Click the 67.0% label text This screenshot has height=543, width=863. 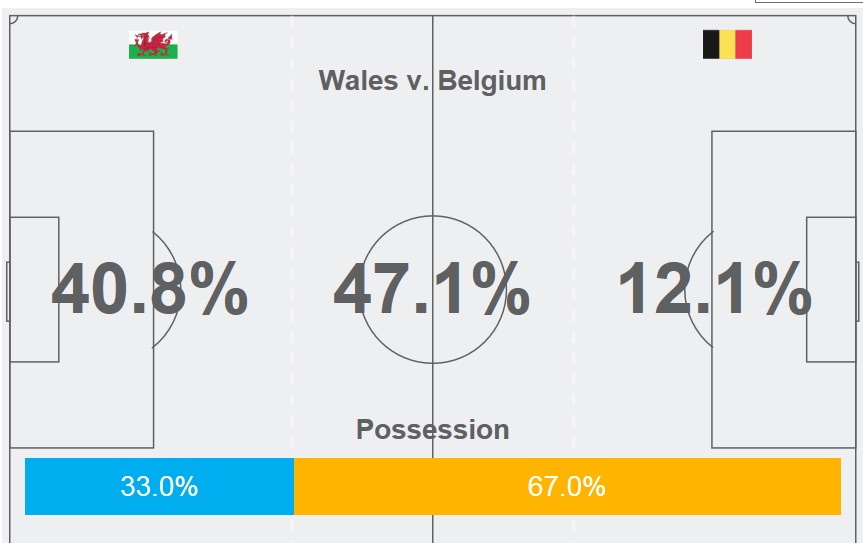pyautogui.click(x=566, y=487)
